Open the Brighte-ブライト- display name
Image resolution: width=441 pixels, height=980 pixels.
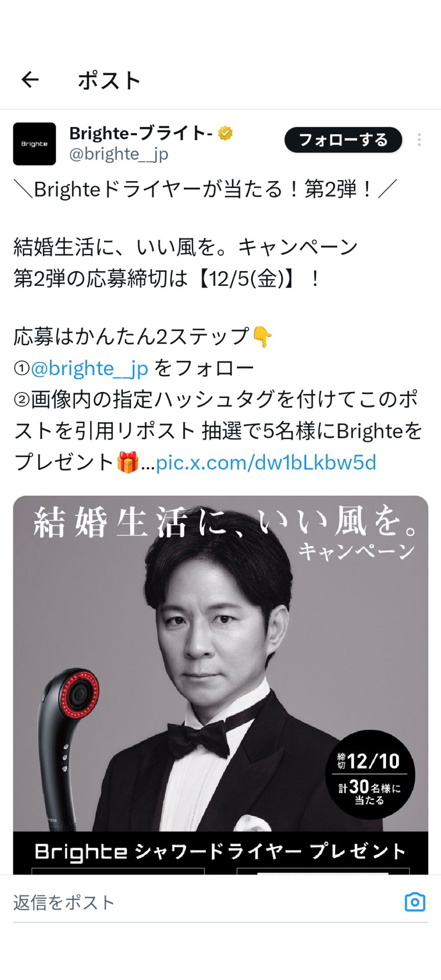pyautogui.click(x=141, y=133)
